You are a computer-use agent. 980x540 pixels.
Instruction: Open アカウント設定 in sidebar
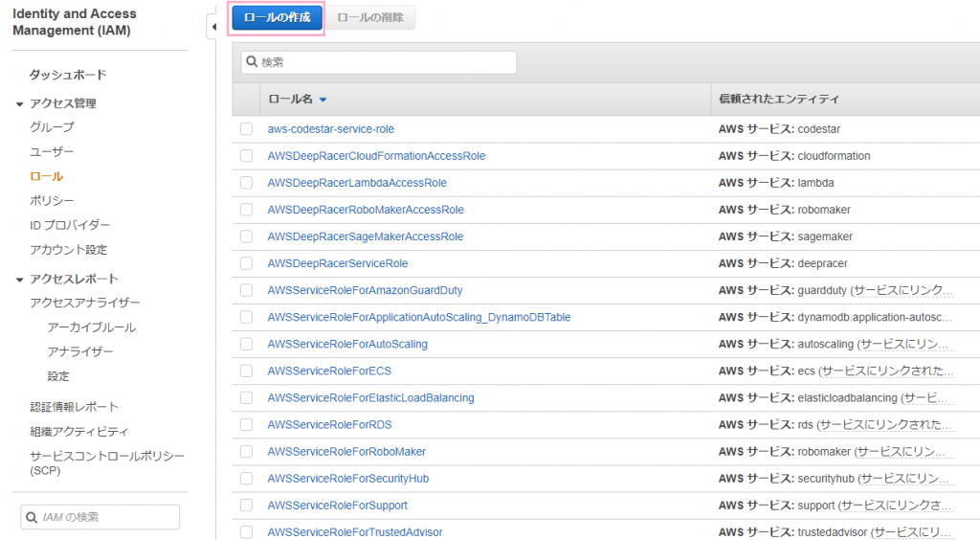69,249
